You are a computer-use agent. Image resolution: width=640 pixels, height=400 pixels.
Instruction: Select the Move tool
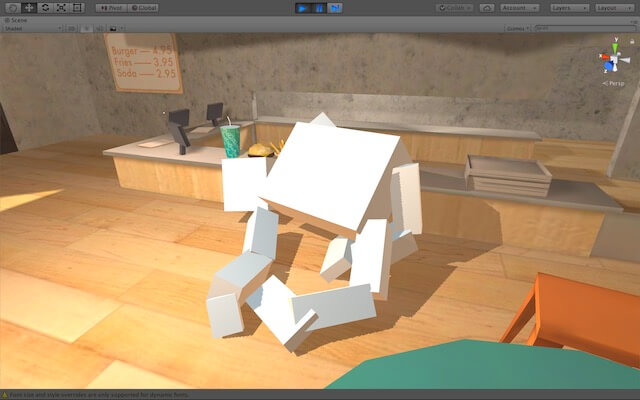29,8
